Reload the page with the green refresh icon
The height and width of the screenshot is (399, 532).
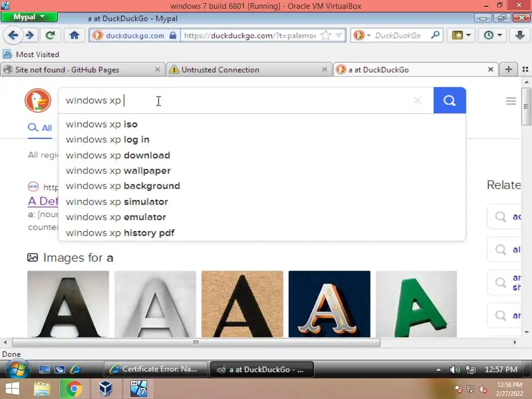tap(50, 35)
